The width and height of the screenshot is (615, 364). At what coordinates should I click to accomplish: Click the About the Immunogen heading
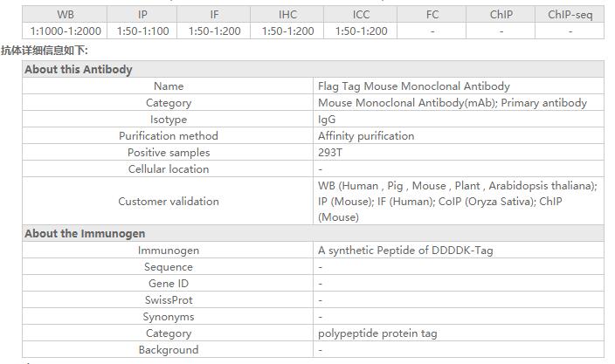point(85,234)
